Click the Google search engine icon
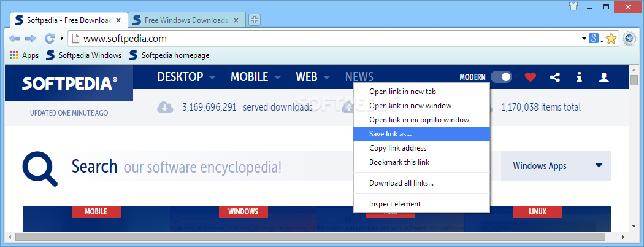Viewport: 644px width, 247px height. (594, 39)
